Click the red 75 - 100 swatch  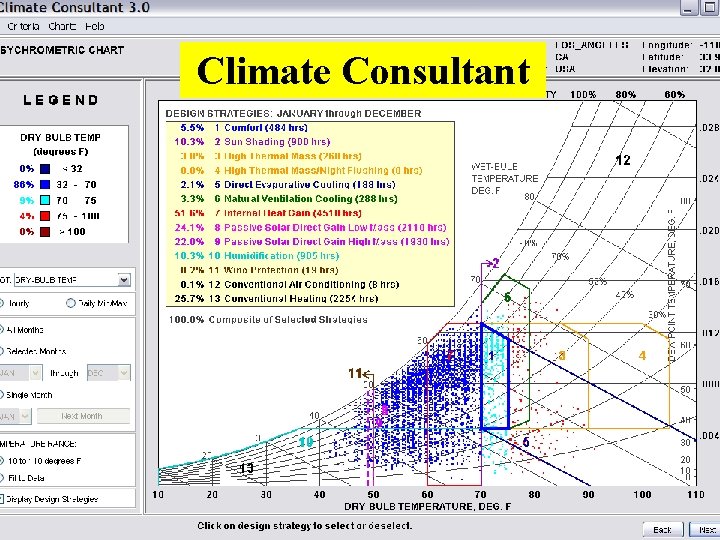[45, 216]
